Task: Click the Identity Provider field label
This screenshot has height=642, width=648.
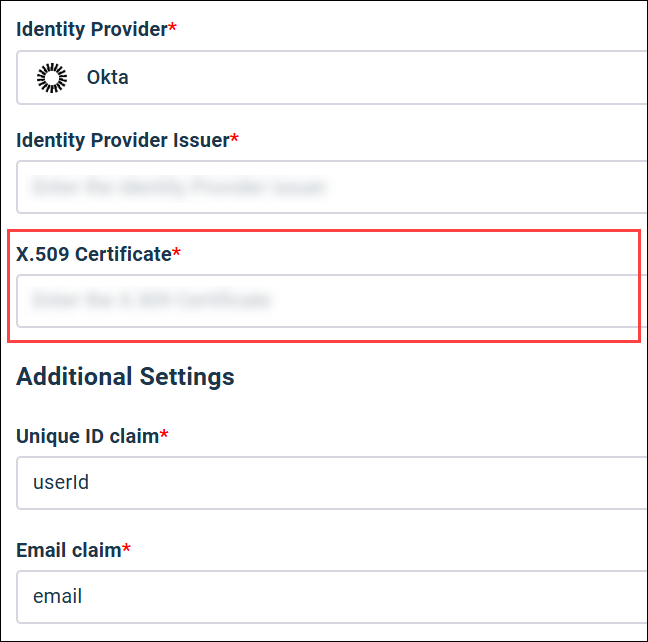Action: click(x=91, y=29)
